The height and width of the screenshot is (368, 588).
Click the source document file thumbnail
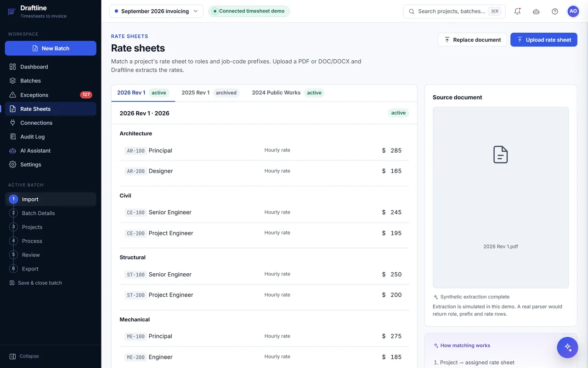pyautogui.click(x=501, y=198)
